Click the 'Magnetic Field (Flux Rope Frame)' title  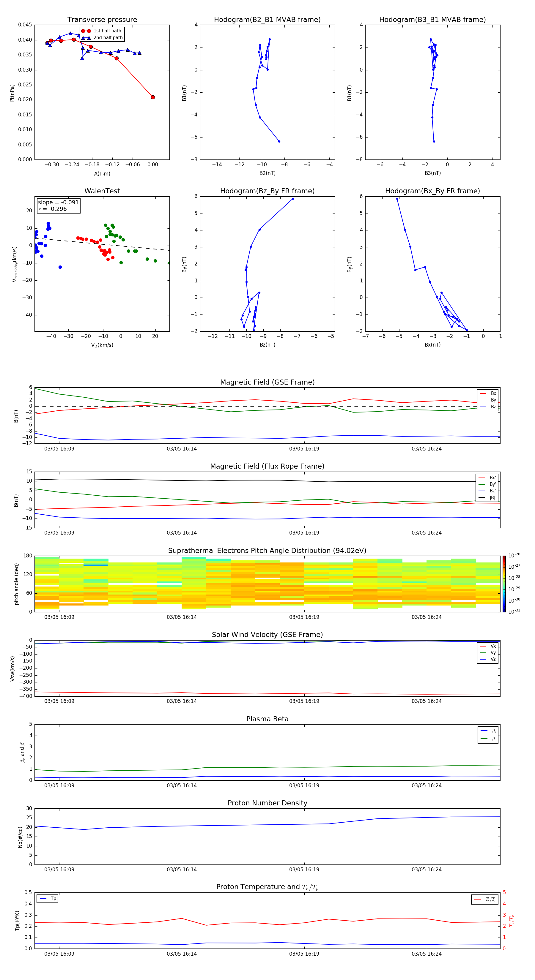[x=267, y=467]
